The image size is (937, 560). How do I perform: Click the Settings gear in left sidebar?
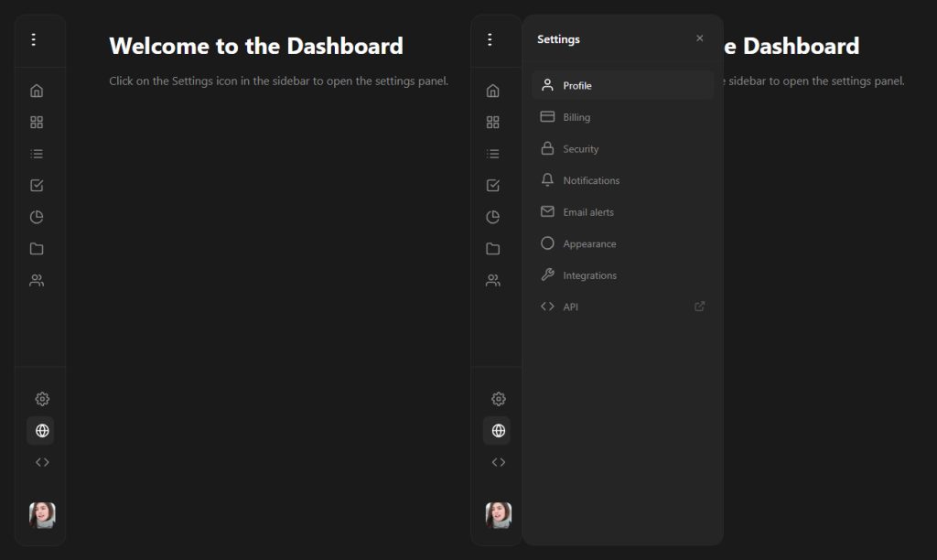42,399
